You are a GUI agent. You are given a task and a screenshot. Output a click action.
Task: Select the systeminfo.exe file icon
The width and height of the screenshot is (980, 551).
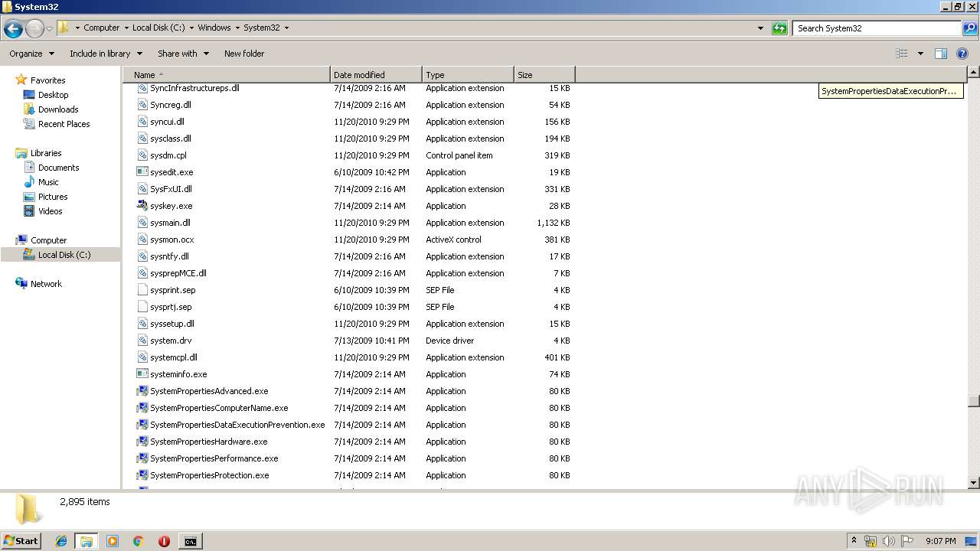tap(142, 374)
